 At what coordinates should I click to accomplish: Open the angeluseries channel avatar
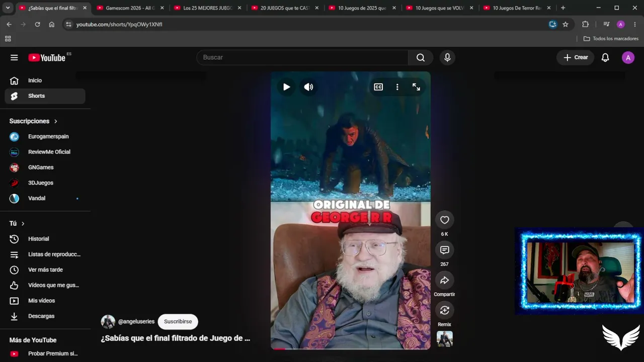pyautogui.click(x=108, y=322)
